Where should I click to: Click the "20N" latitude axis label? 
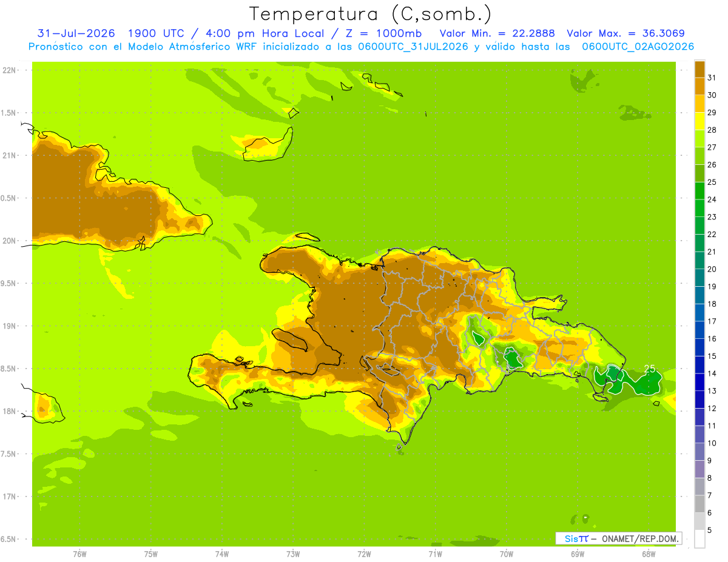10,241
